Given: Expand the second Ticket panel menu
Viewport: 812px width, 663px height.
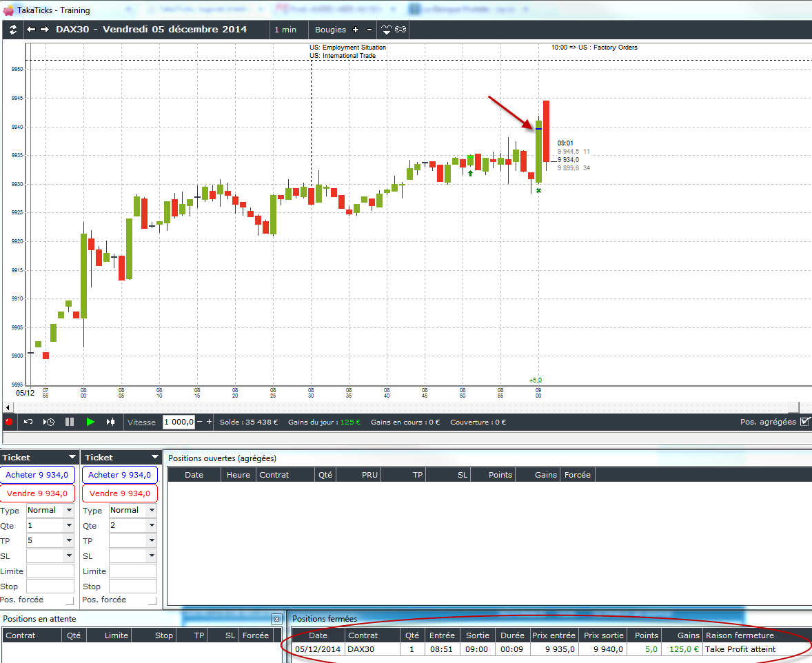Looking at the screenshot, I should pos(154,457).
